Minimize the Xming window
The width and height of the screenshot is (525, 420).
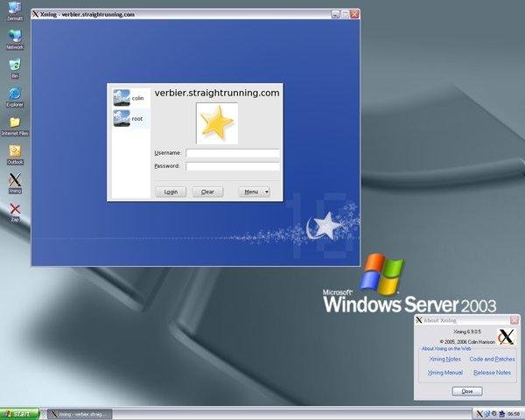pyautogui.click(x=336, y=14)
